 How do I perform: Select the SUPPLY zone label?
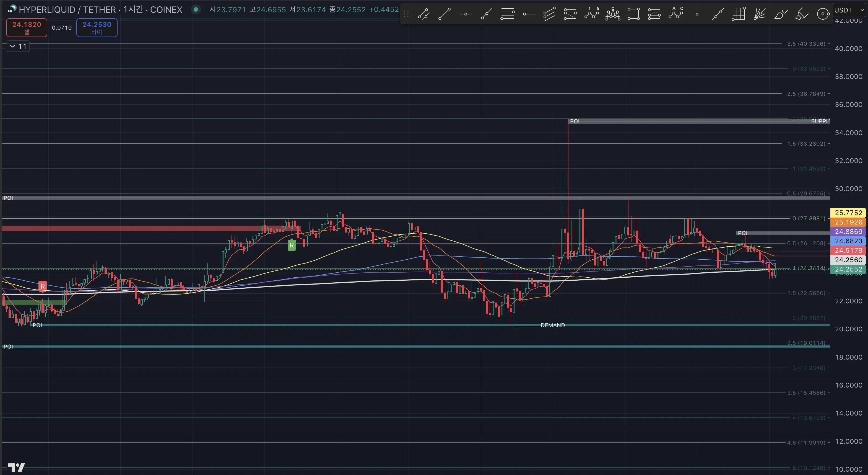coord(820,121)
